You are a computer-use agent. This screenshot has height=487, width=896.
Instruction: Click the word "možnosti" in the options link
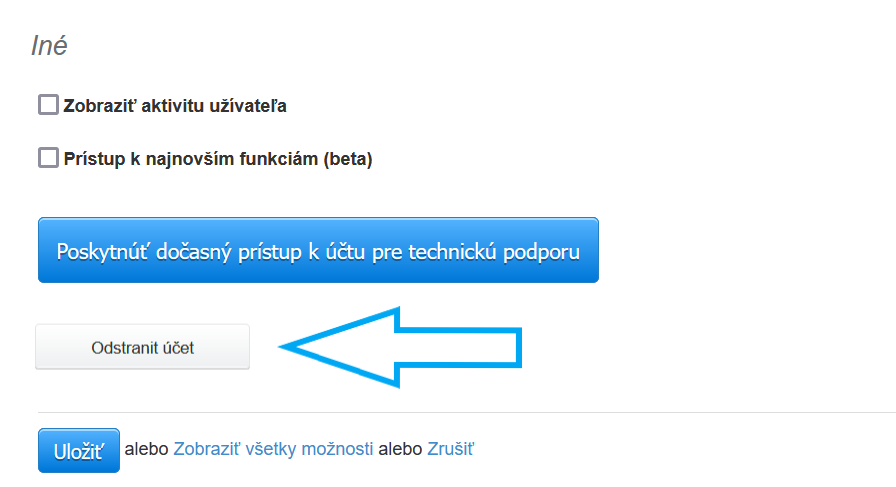tap(337, 449)
